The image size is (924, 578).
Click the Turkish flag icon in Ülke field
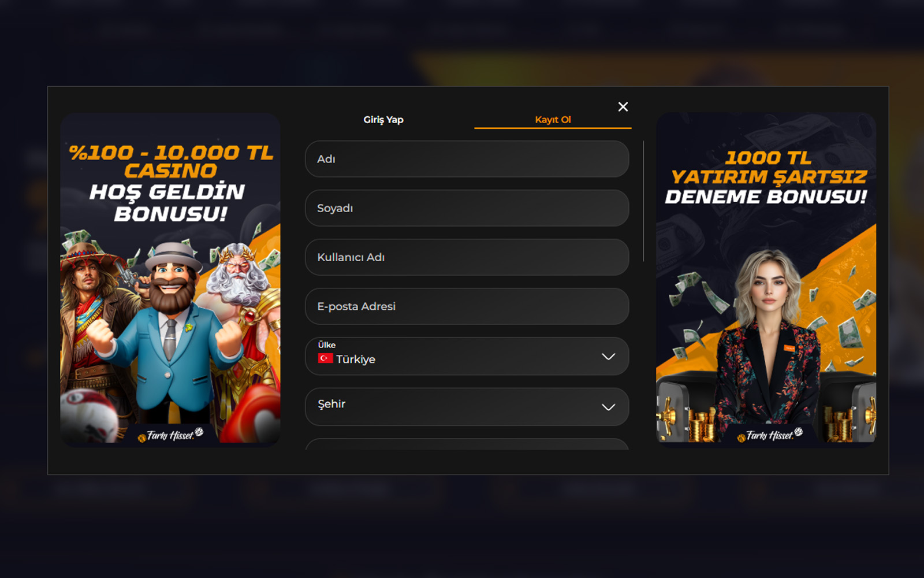coord(325,358)
